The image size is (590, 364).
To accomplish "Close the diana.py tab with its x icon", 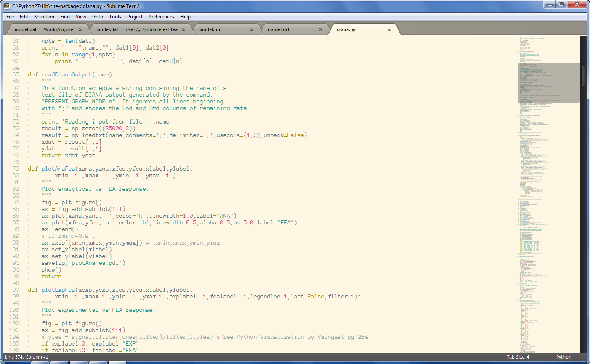I will (388, 29).
